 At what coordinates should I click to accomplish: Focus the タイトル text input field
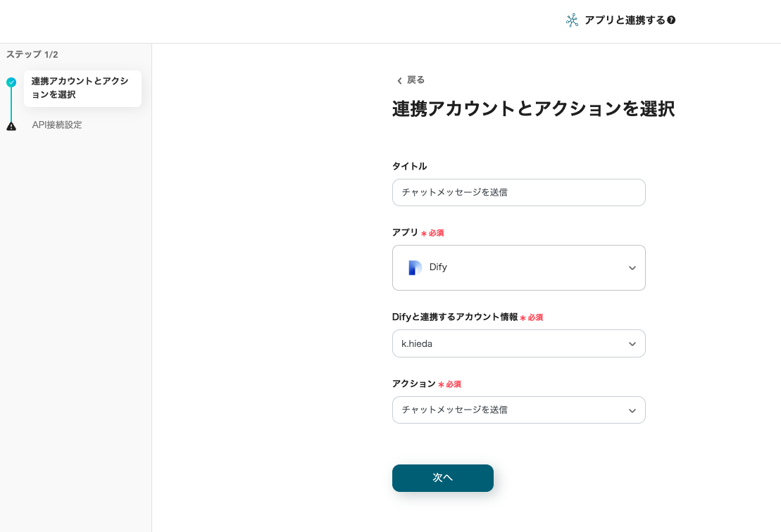tap(518, 192)
